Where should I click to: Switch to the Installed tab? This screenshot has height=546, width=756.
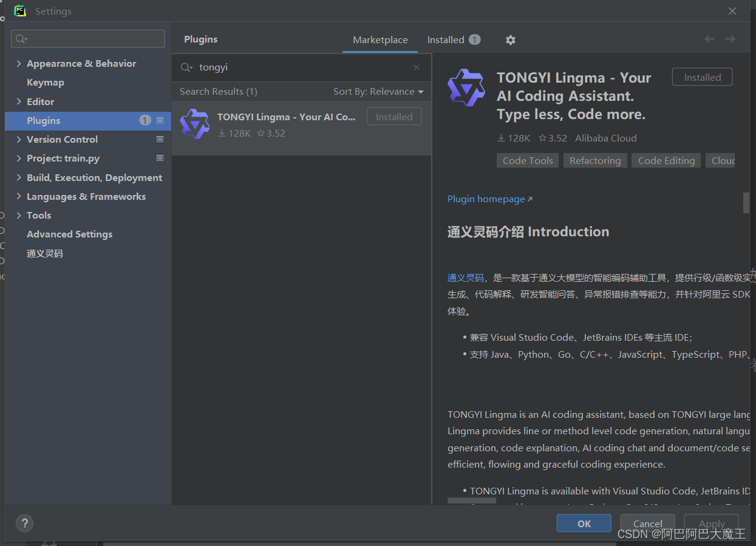453,39
